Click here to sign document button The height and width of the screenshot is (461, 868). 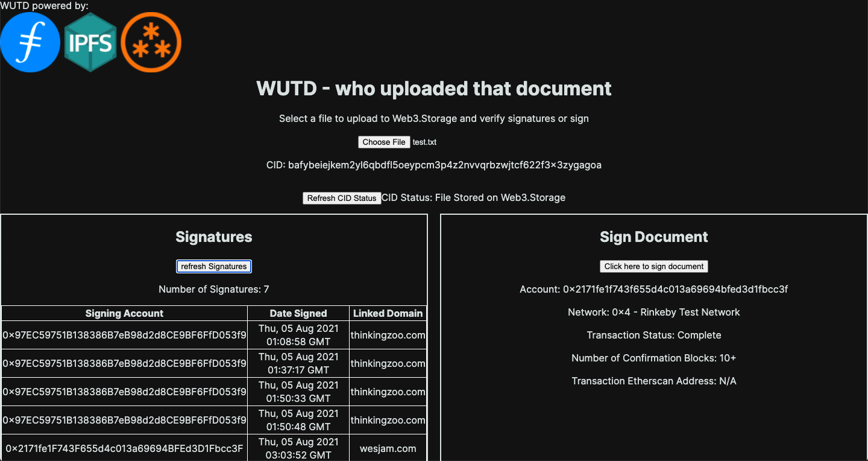point(654,266)
